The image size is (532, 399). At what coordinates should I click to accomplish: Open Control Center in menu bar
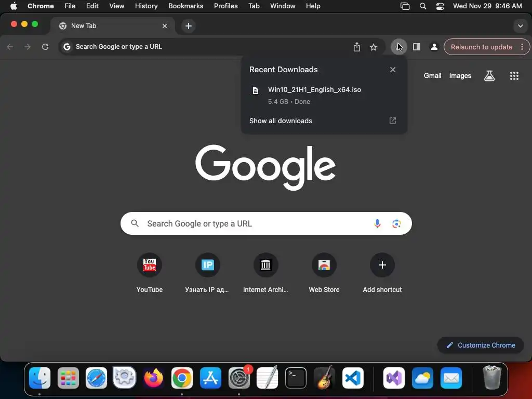(440, 6)
